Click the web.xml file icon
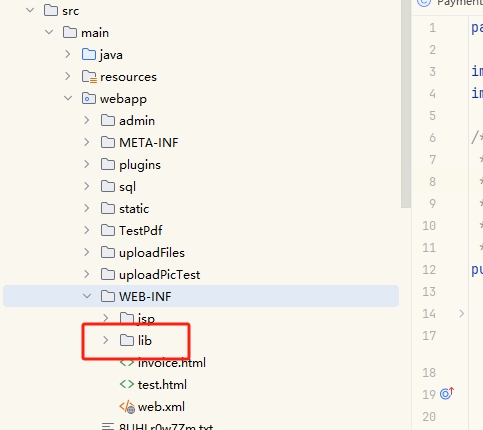Image resolution: width=483 pixels, height=430 pixels. point(127,407)
